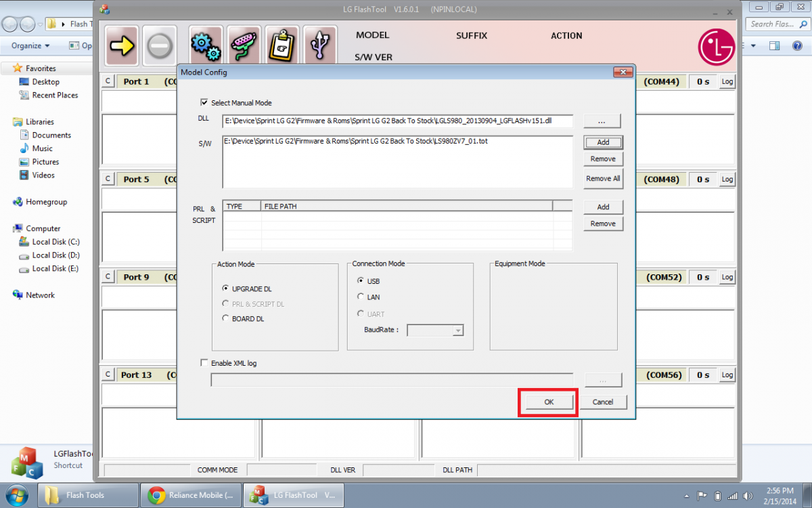Click FILE PATH column header
The image size is (812, 508).
406,206
